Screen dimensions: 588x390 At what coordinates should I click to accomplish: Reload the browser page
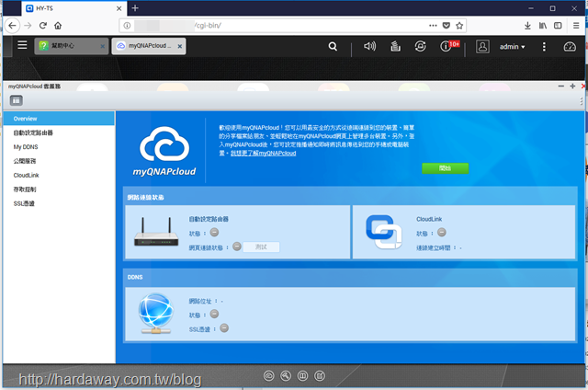pyautogui.click(x=43, y=26)
